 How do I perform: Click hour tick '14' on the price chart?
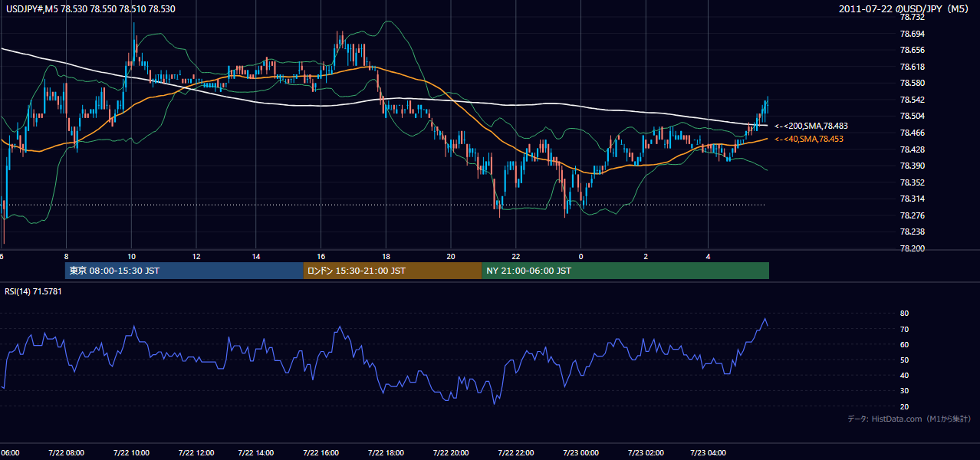(256, 256)
